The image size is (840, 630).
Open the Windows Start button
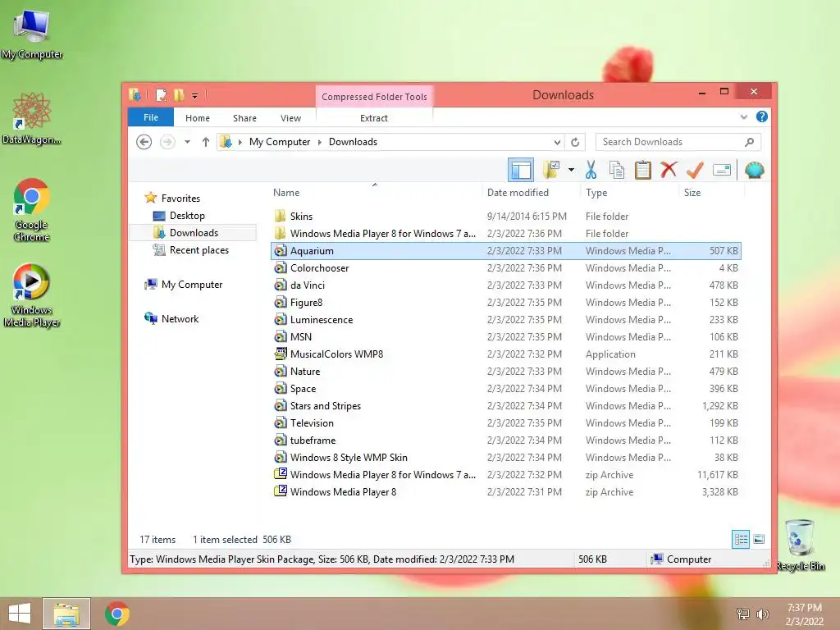point(20,614)
